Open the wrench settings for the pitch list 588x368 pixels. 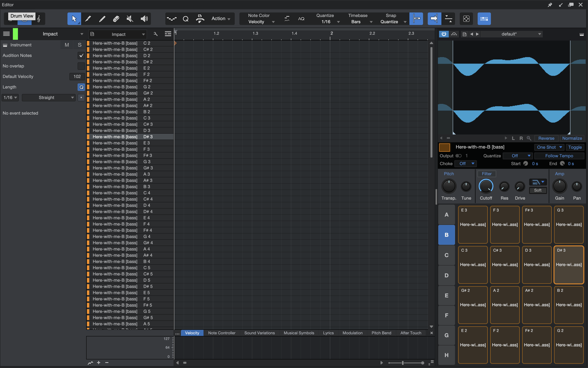(x=156, y=34)
